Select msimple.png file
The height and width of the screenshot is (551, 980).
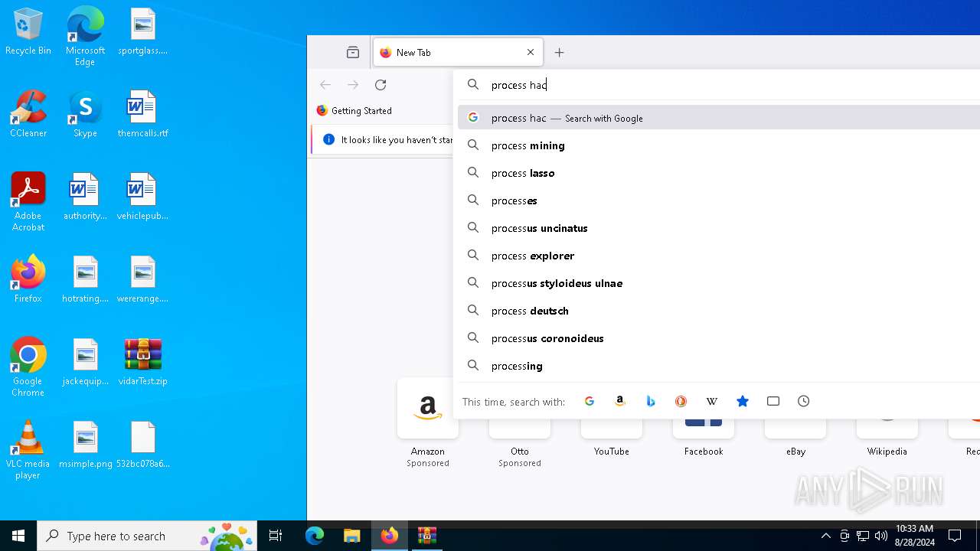click(85, 445)
